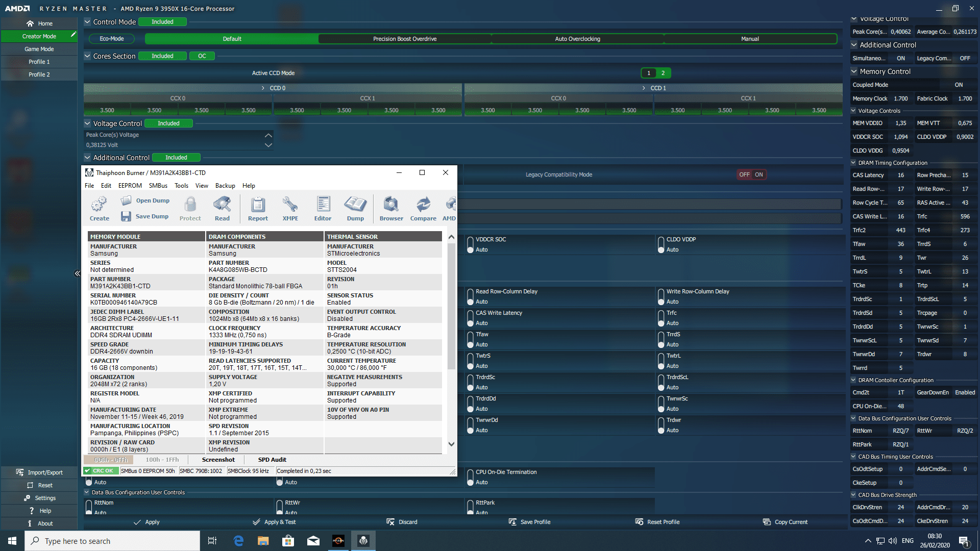Select active CCD mode 1
Screen dimensions: 980x551
tap(649, 73)
